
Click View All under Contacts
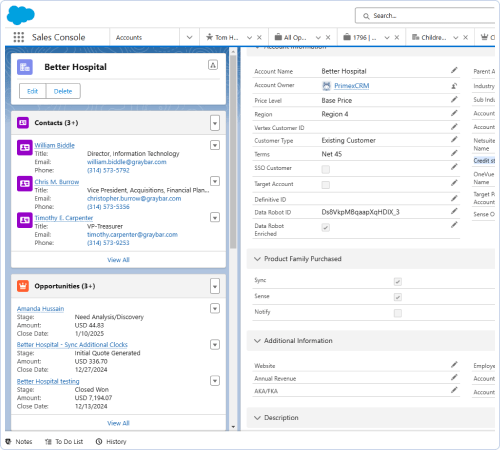tap(118, 260)
